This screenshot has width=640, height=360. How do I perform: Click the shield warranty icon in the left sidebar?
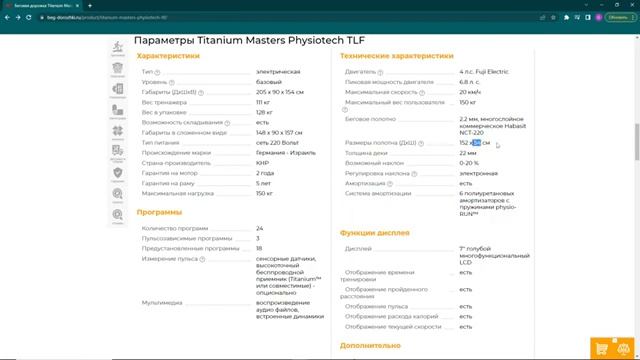point(118,173)
